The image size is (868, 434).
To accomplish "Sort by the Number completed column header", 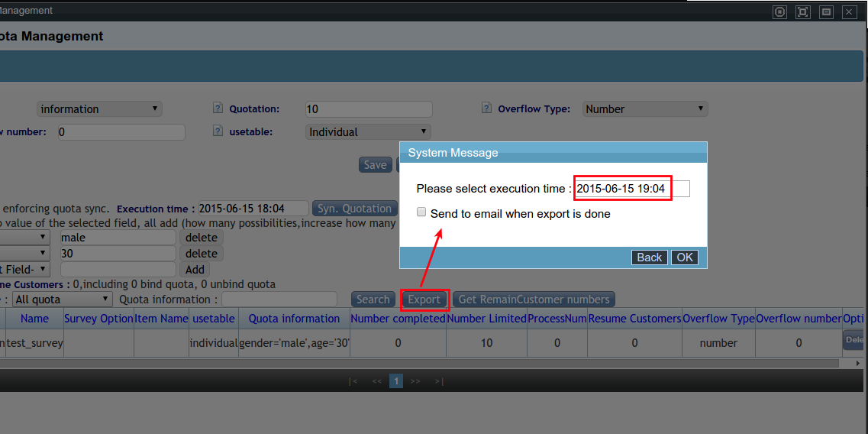I will pos(398,319).
